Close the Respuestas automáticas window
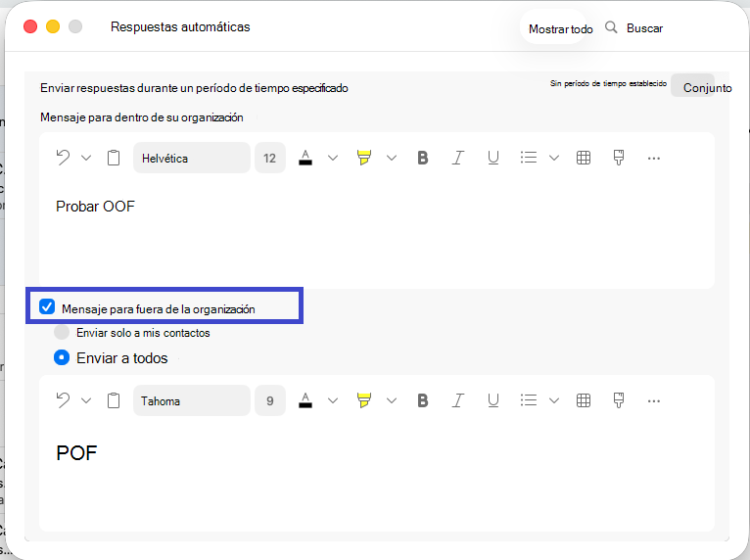Screen dimensions: 750x560 click(x=30, y=26)
